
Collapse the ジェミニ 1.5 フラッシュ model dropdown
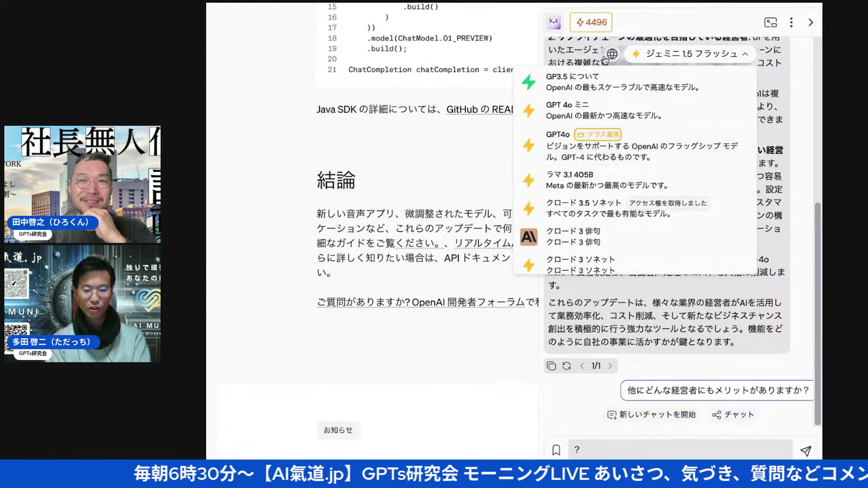(x=690, y=54)
